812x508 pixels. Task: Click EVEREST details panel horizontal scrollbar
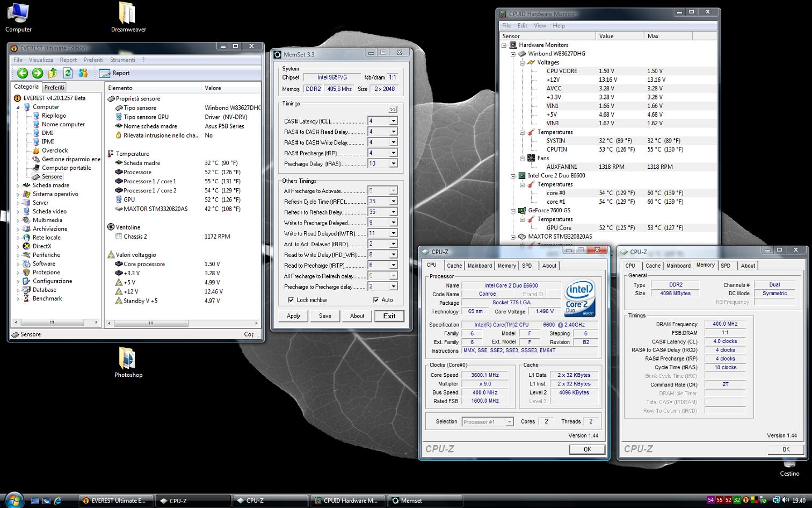click(x=183, y=323)
